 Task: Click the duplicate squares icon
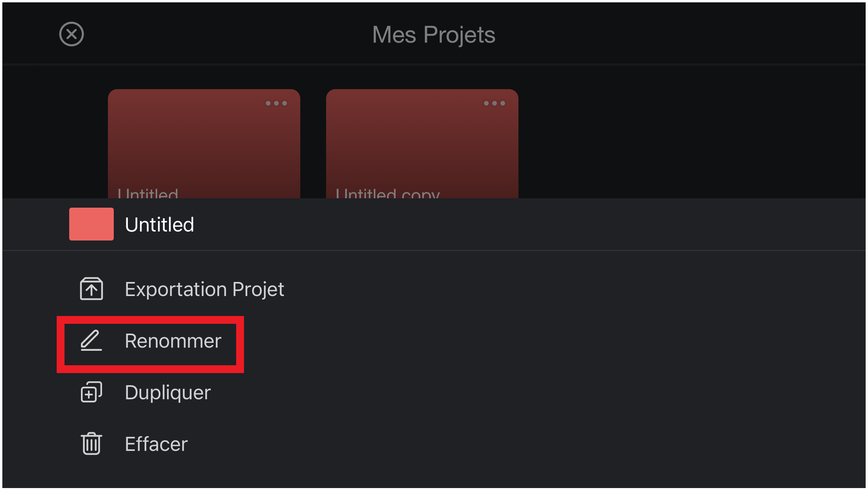[x=91, y=392]
